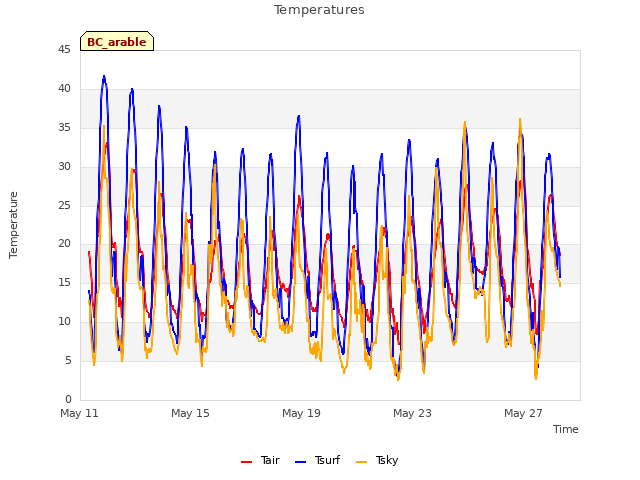Click the Temperatures chart title

(x=319, y=10)
